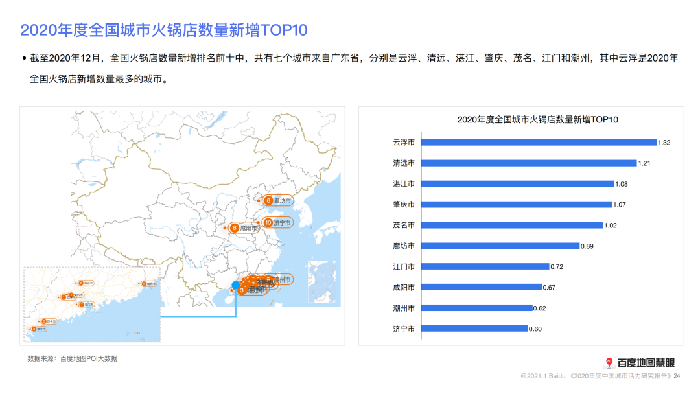This screenshot has width=700, height=394.
Task: Click the 数据来源 footnote below the map
Action: point(72,359)
